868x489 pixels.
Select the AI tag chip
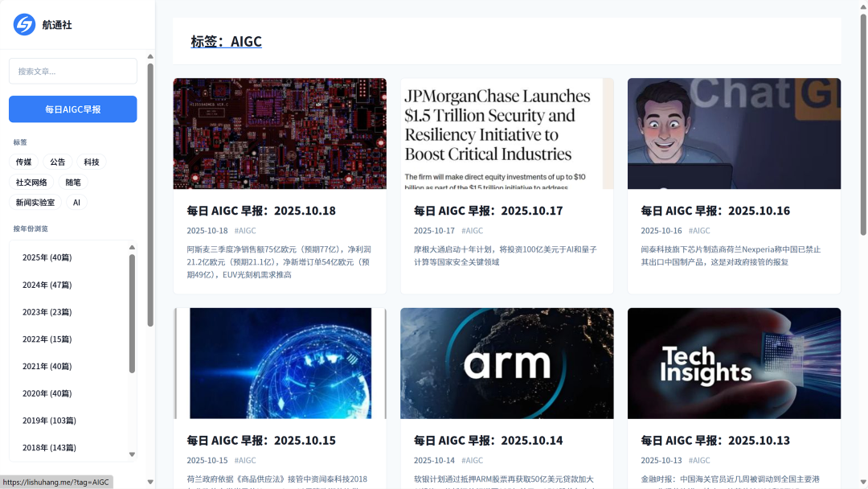pos(76,203)
